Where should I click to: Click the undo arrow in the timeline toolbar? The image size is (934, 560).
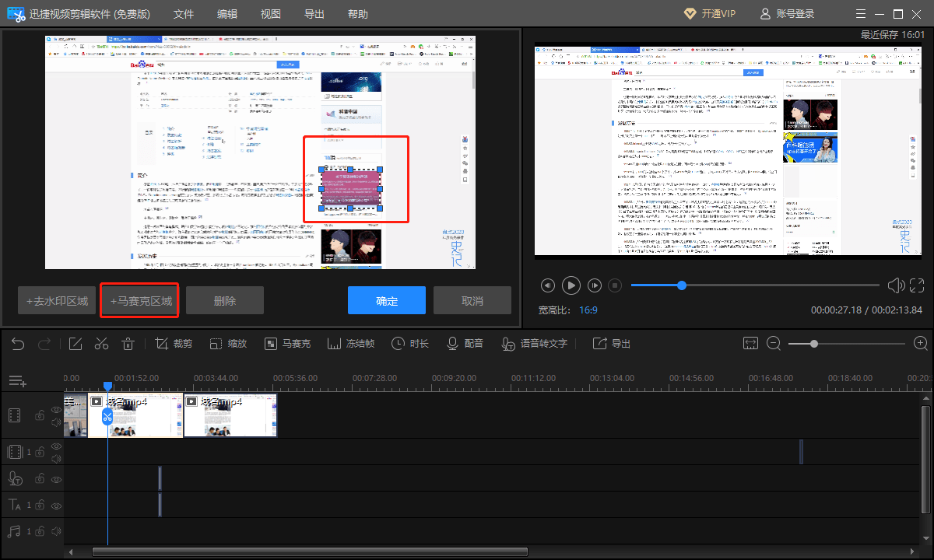click(18, 344)
